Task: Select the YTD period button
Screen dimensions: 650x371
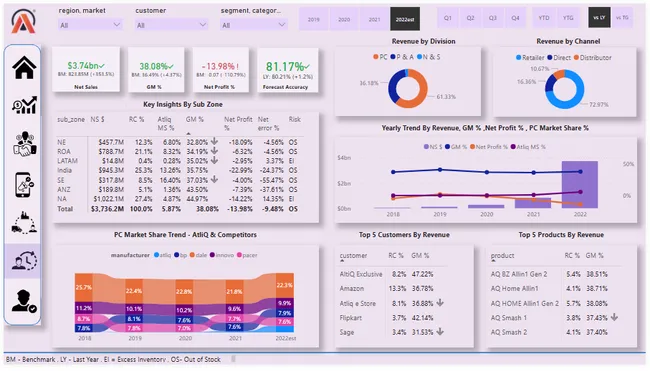Action: click(x=544, y=18)
